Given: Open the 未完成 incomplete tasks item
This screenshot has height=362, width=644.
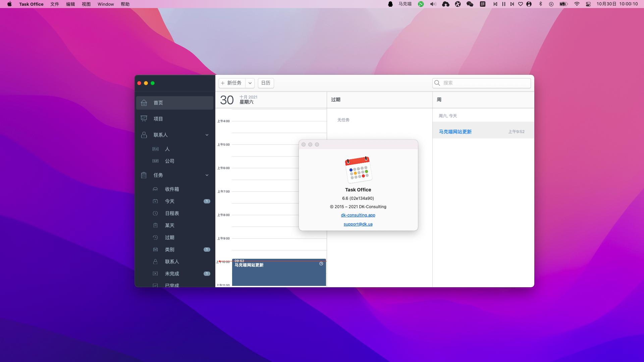Looking at the screenshot, I should click(172, 274).
